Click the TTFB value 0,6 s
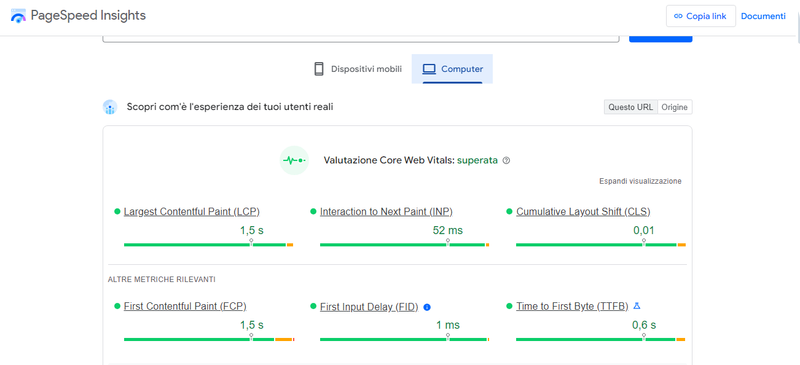 (644, 325)
